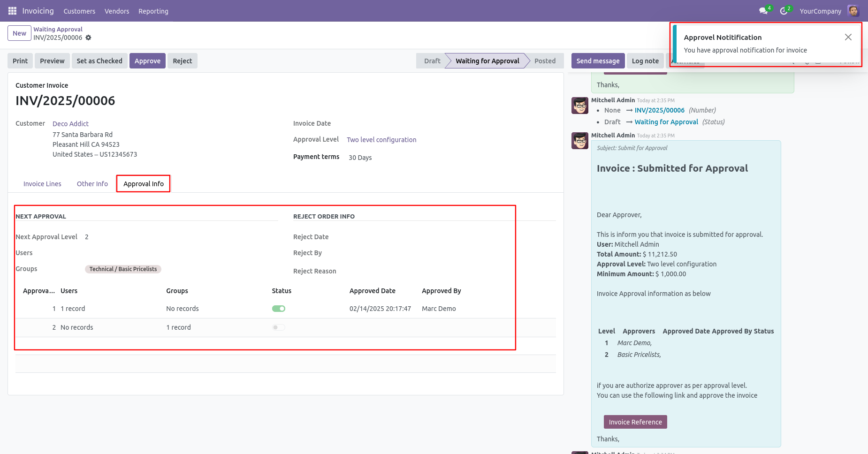The image size is (868, 454).
Task: Click Mitchell Admin avatar on status change log
Action: pyautogui.click(x=580, y=106)
